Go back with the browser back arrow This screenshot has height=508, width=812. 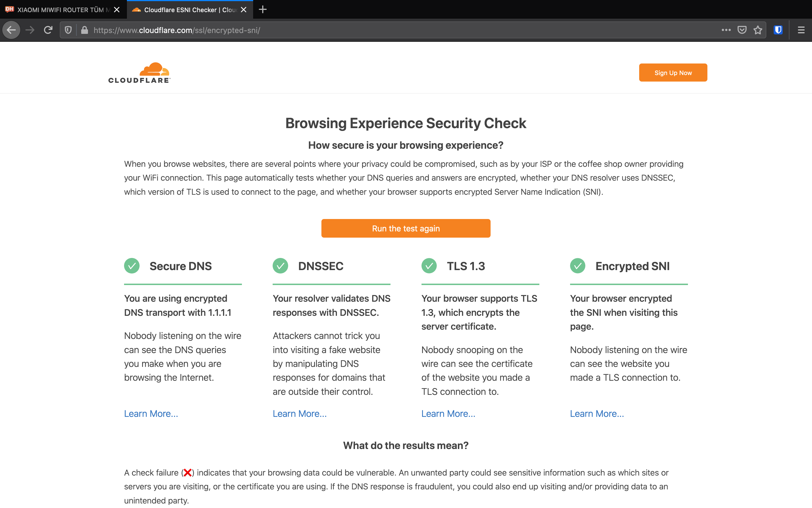(x=11, y=30)
